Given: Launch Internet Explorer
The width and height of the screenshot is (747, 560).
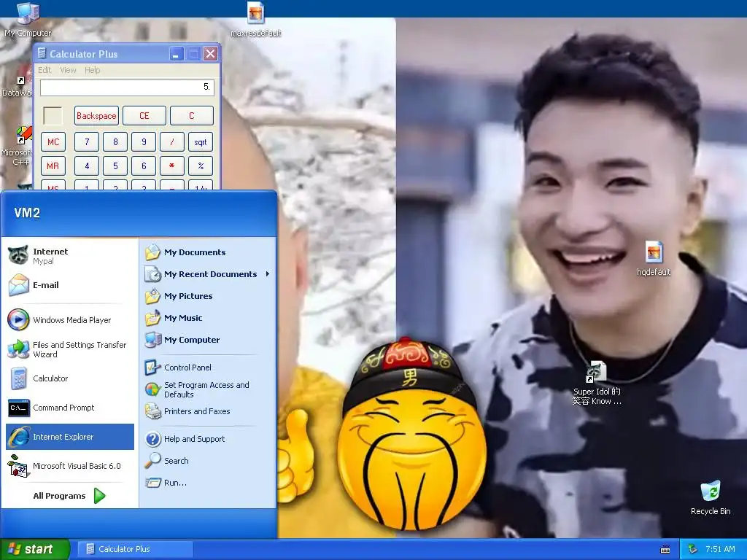Looking at the screenshot, I should click(69, 437).
